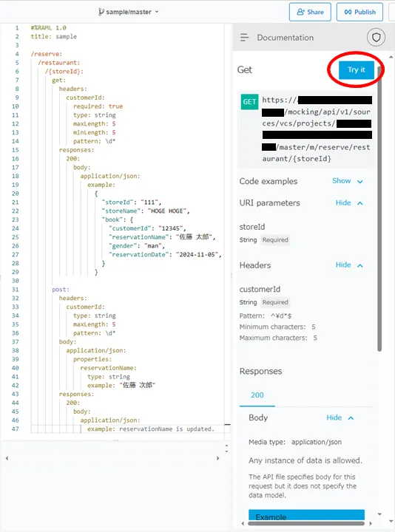Viewport: 395px width, 532px height.
Task: Click the documentation horizontal scrollbar right arrow
Action: coord(371,523)
